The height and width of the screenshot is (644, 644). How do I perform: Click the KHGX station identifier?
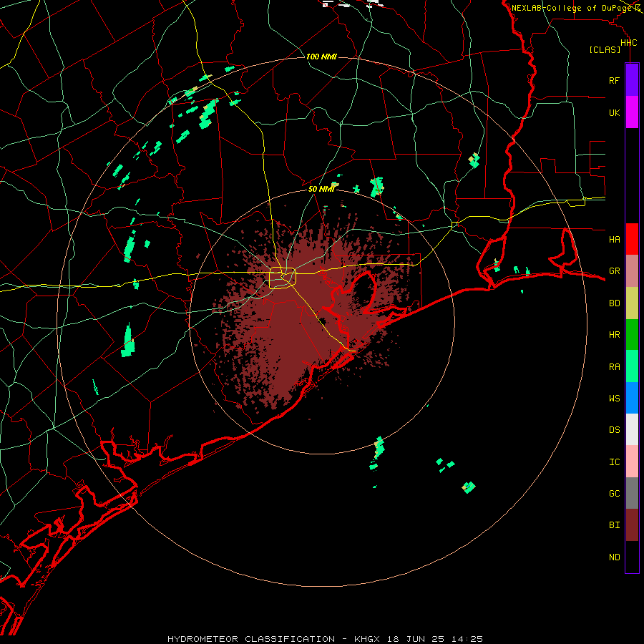[x=367, y=639]
